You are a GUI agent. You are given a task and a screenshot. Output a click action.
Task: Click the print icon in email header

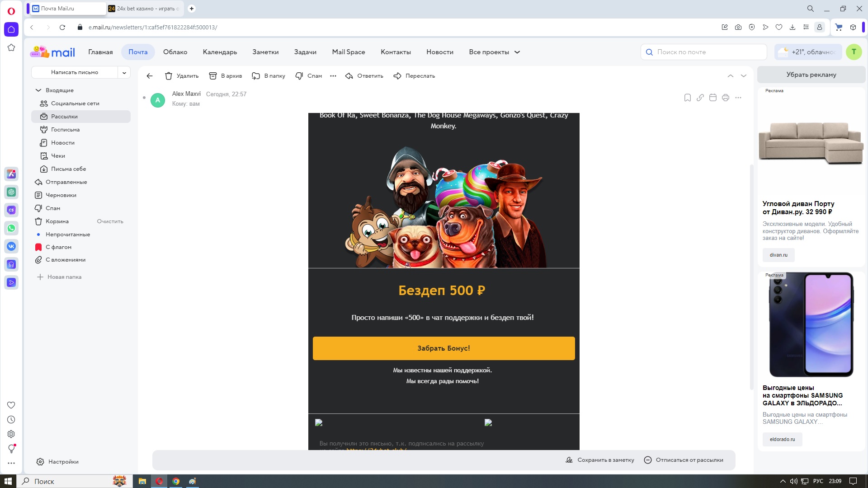pyautogui.click(x=725, y=98)
